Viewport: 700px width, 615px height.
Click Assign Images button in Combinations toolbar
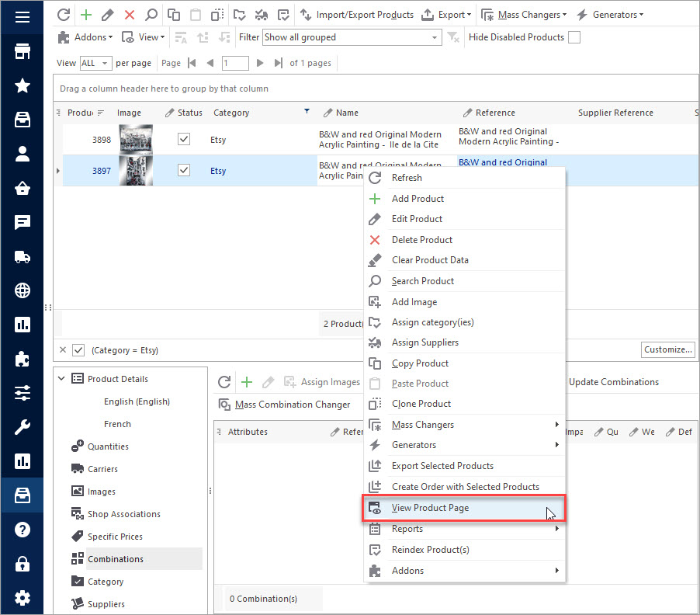pos(322,382)
